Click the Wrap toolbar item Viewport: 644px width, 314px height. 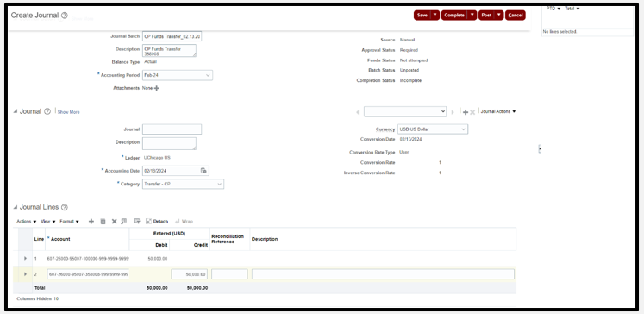(x=184, y=221)
